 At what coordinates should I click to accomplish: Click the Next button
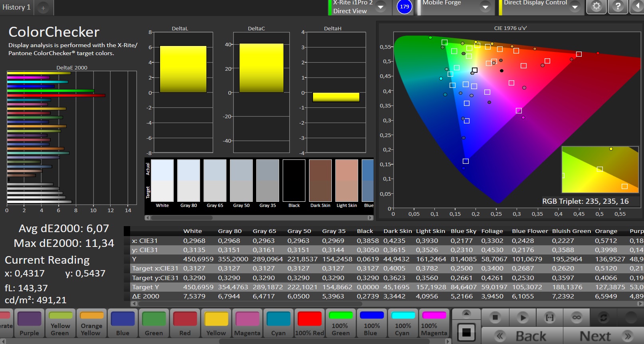click(603, 336)
